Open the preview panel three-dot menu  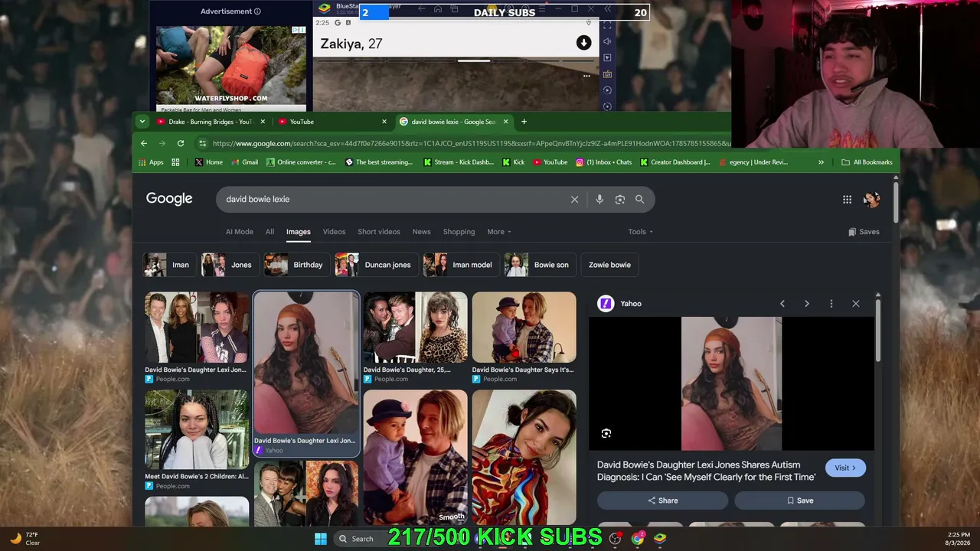click(x=831, y=304)
